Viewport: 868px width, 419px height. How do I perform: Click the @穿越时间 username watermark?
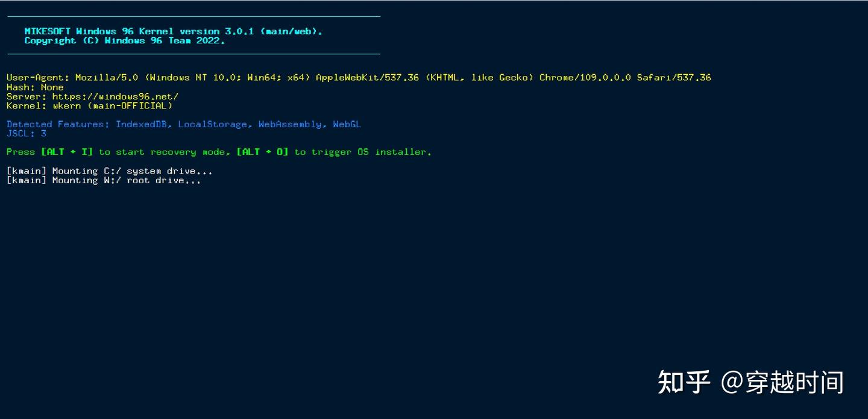click(782, 382)
